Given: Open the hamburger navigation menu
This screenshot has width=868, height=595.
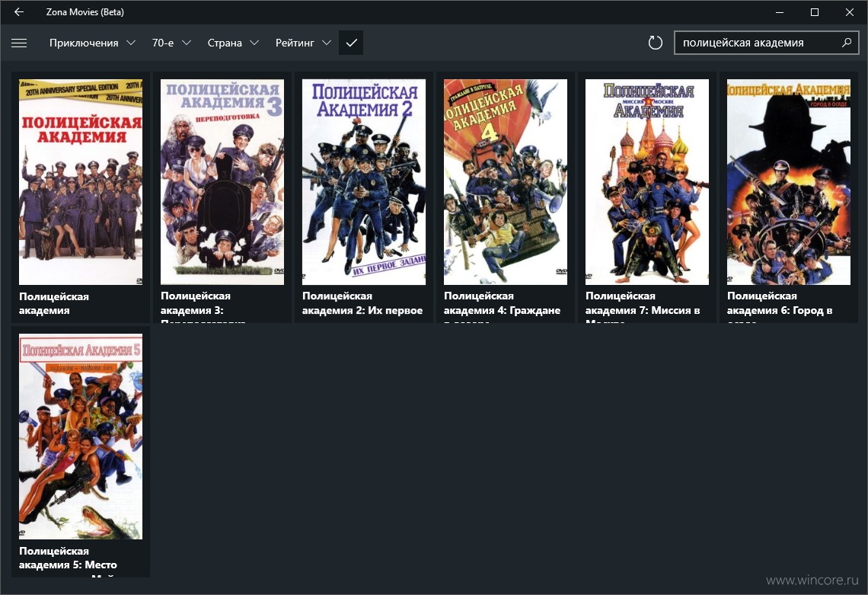Looking at the screenshot, I should 19,43.
